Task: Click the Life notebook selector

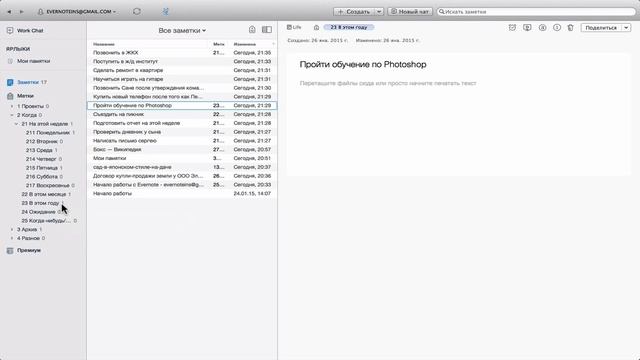Action: point(294,27)
